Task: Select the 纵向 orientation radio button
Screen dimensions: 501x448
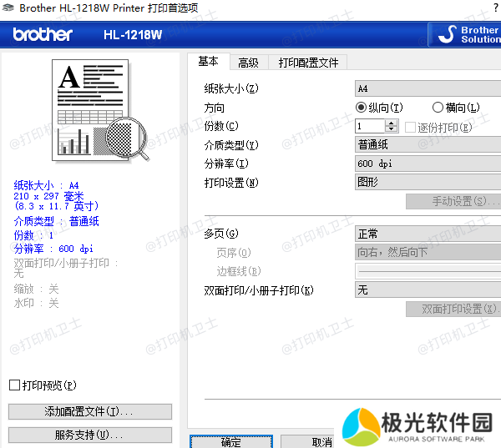Action: (361, 108)
